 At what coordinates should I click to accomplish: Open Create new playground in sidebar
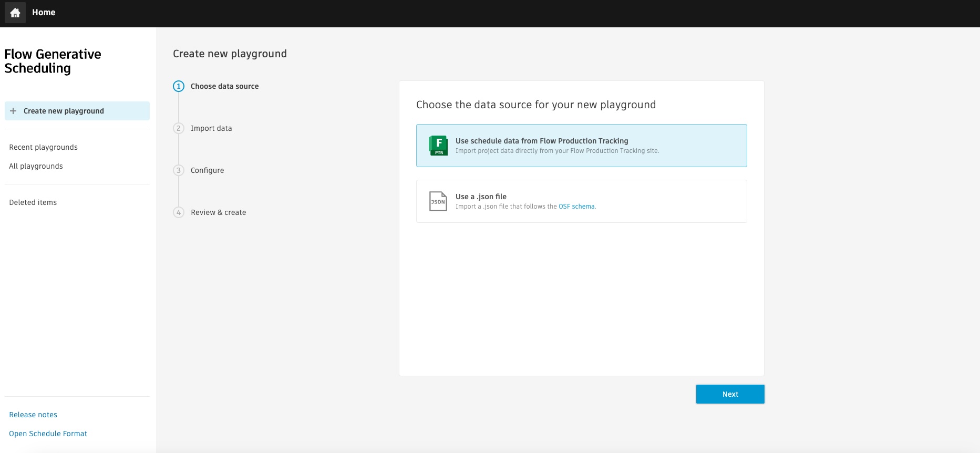[77, 111]
